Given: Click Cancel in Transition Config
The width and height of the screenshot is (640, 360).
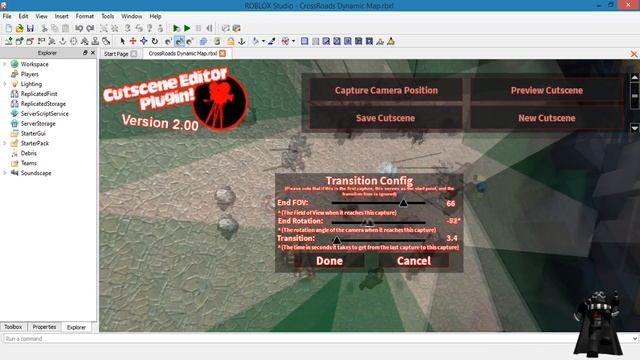Looking at the screenshot, I should [414, 261].
